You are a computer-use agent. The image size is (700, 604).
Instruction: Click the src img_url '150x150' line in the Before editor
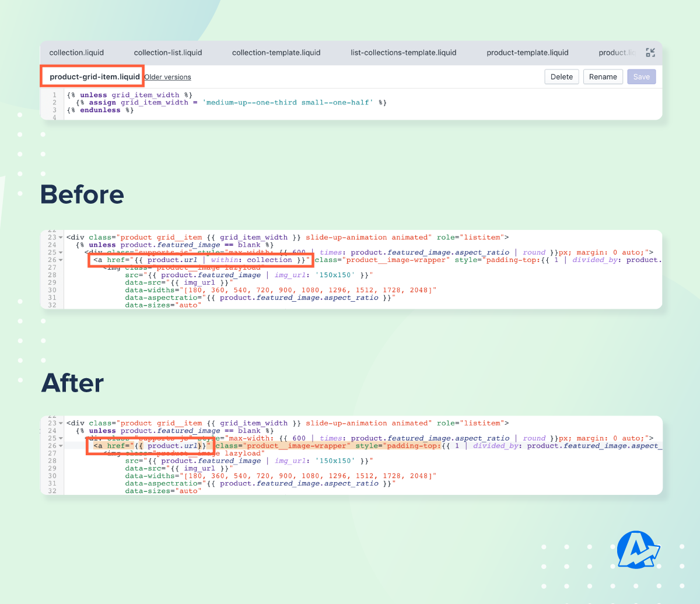[x=249, y=275]
